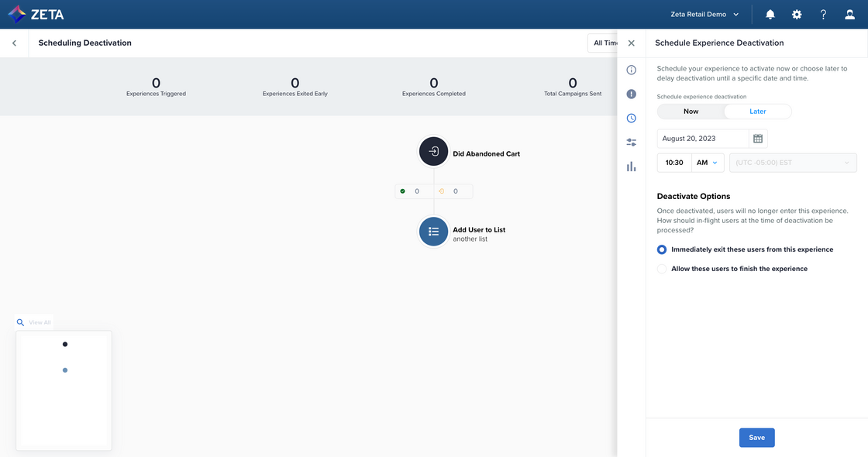Click the August 20, 2023 date field
This screenshot has width=868, height=457.
coord(702,139)
